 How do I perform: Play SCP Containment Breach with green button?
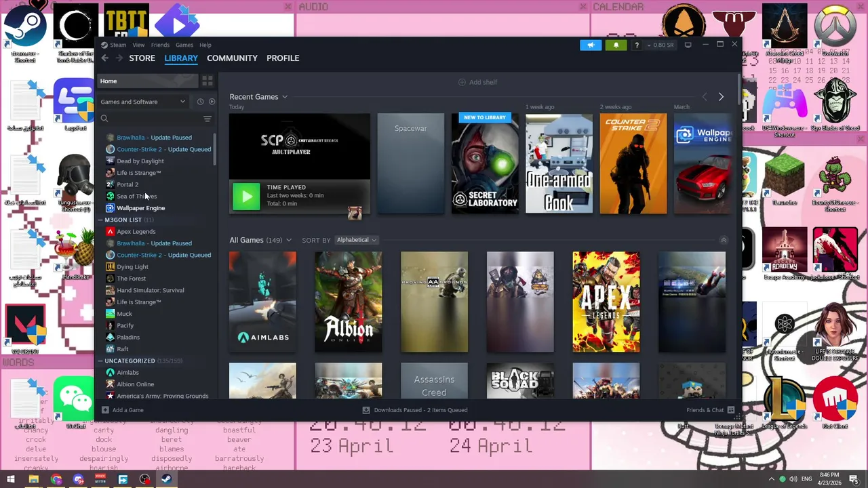point(246,197)
